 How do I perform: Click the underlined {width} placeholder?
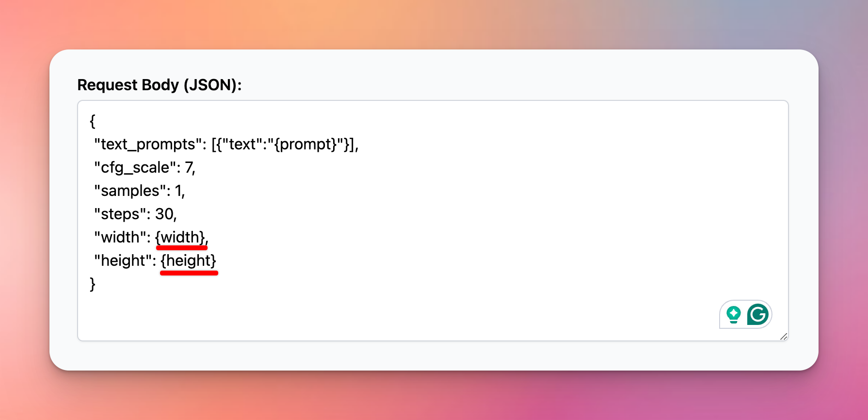coord(181,237)
